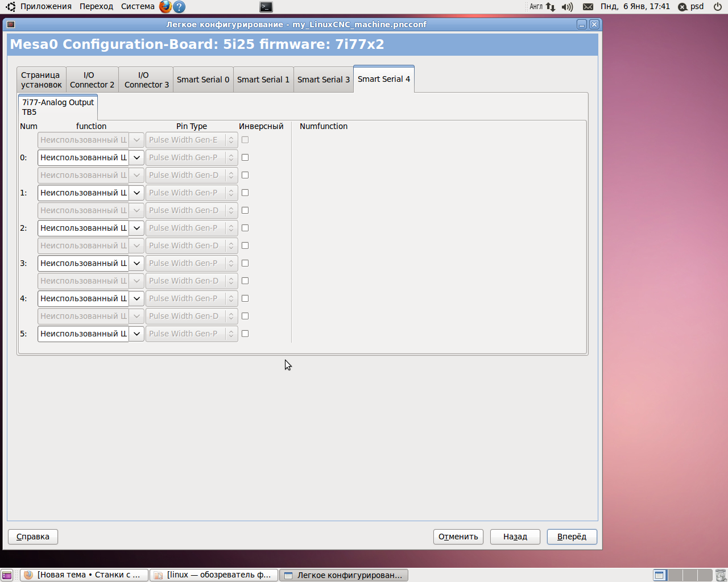Switch to the Smart Serial 1 tab

point(263,80)
